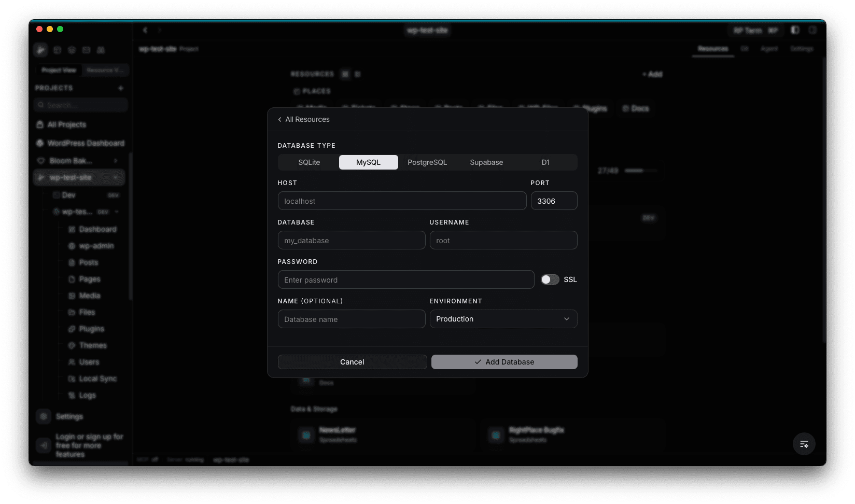Viewport: 855px width, 504px height.
Task: Click the Cancel button
Action: pyautogui.click(x=352, y=362)
